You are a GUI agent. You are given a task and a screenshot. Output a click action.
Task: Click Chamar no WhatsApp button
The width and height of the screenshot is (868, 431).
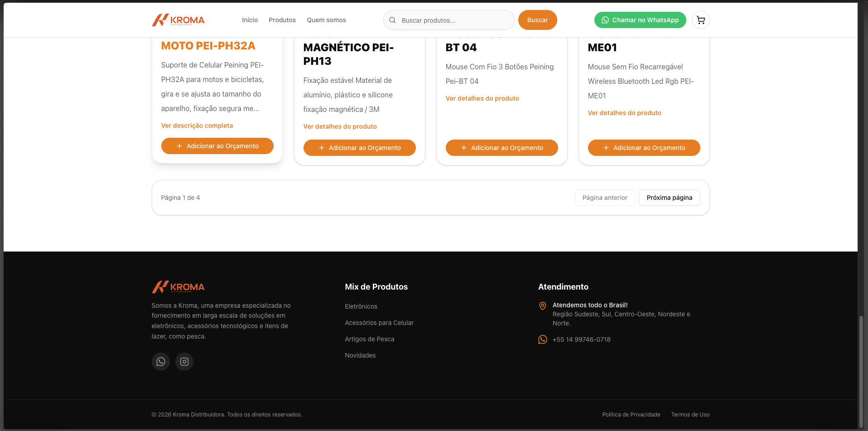coord(640,20)
